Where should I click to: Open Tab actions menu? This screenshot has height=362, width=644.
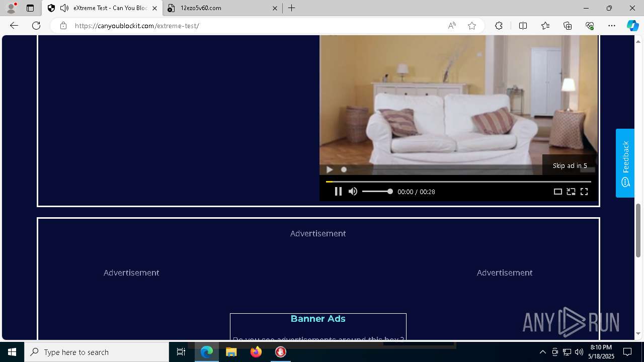30,8
